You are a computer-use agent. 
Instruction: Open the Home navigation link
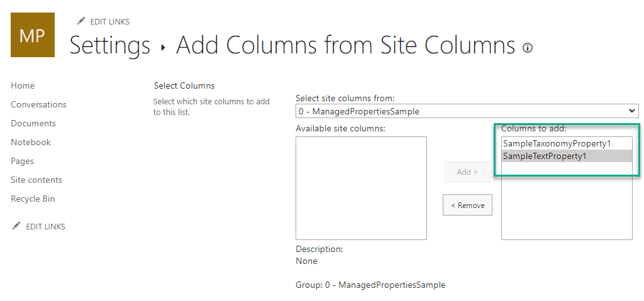point(23,85)
